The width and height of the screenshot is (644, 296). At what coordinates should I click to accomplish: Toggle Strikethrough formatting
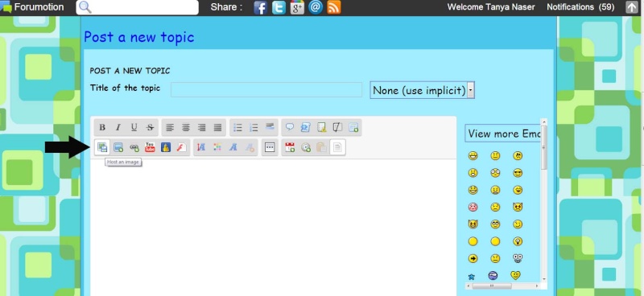150,128
